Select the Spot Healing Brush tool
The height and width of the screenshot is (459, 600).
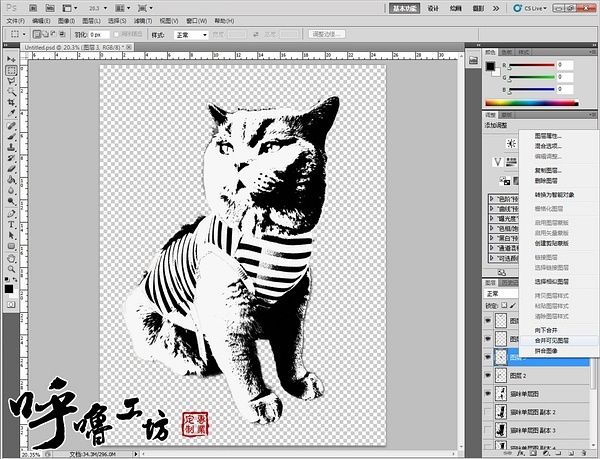(11, 126)
